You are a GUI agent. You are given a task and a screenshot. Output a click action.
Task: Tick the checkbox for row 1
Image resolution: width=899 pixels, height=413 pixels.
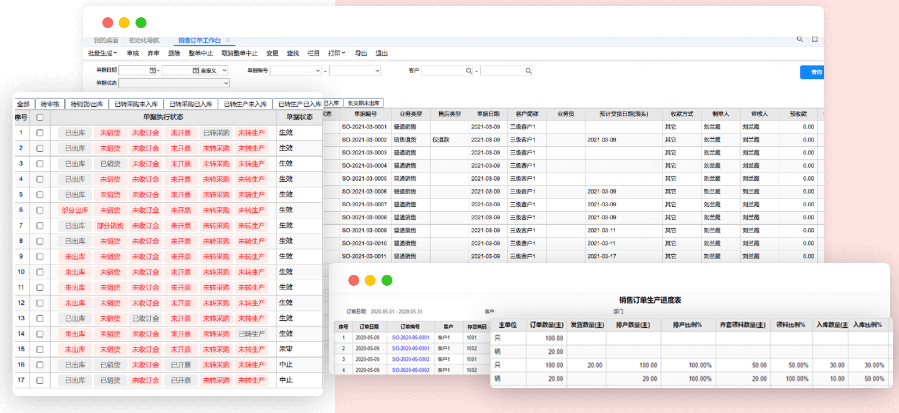40,133
